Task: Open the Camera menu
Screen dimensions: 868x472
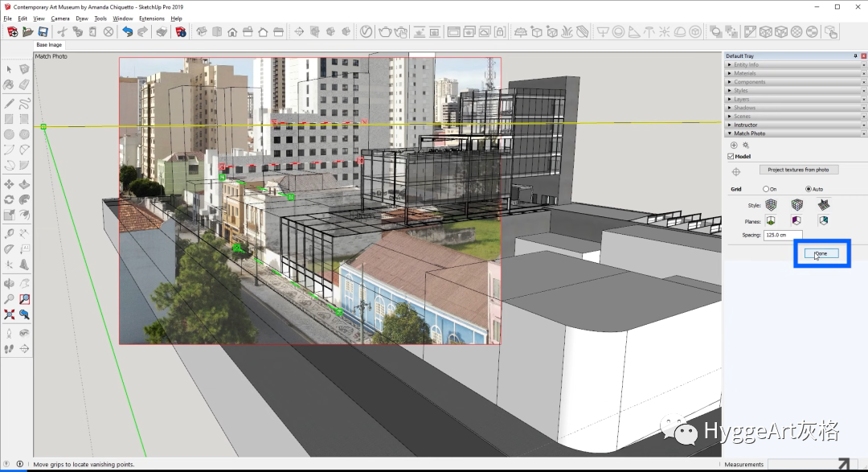Action: click(59, 18)
